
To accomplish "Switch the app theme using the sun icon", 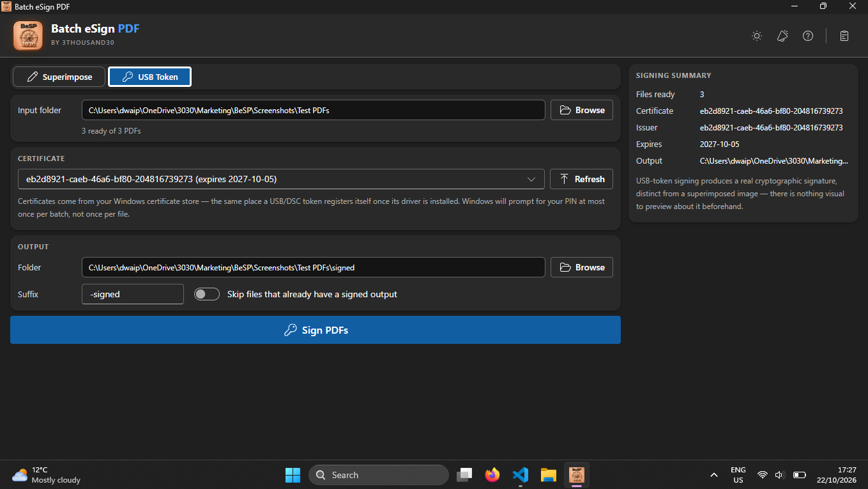I will (x=757, y=36).
